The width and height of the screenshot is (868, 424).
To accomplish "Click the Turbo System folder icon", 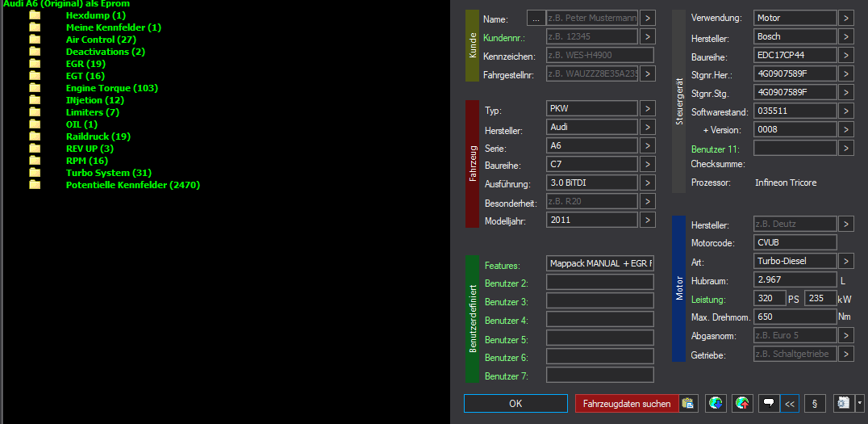I will pos(35,173).
